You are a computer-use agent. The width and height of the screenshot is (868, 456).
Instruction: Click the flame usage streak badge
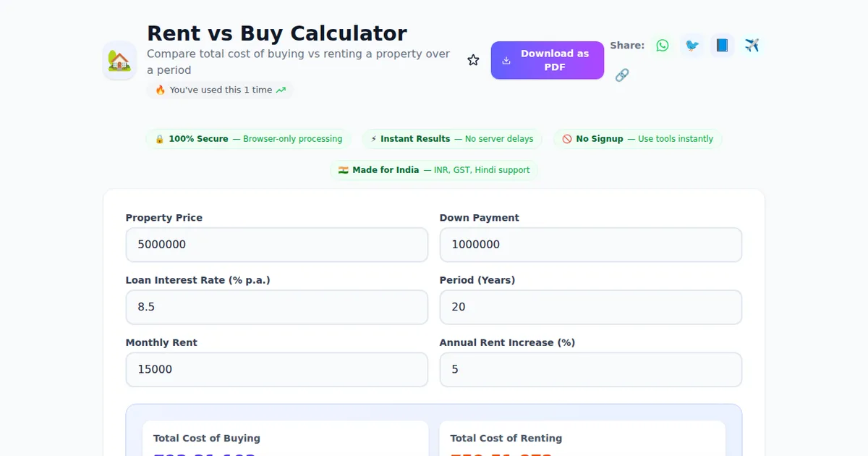pyautogui.click(x=220, y=90)
